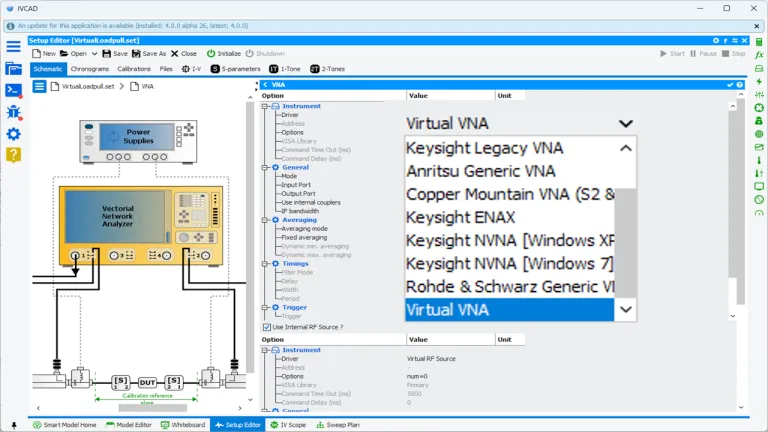
Task: Click the lightning bolt icon in right sidebar
Action: click(759, 81)
